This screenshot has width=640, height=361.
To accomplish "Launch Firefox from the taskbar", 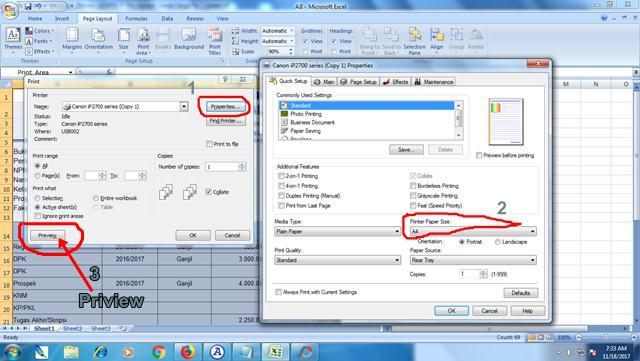I will (188, 352).
